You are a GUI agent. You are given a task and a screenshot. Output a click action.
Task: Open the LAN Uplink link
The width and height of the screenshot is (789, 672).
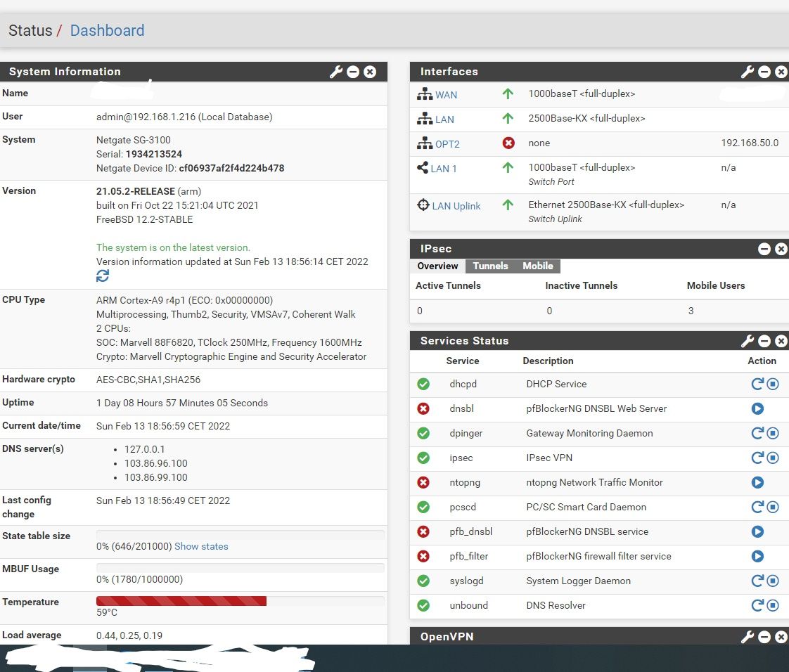point(456,206)
